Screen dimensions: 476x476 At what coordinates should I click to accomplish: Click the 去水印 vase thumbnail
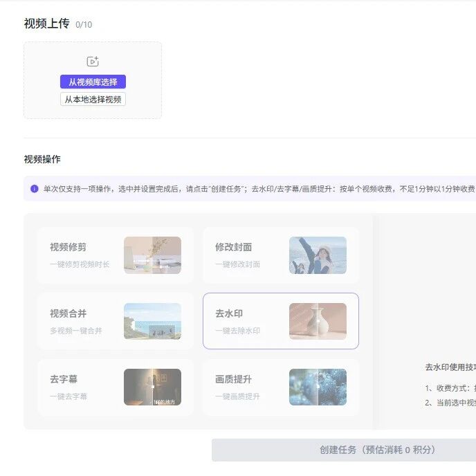tap(318, 321)
